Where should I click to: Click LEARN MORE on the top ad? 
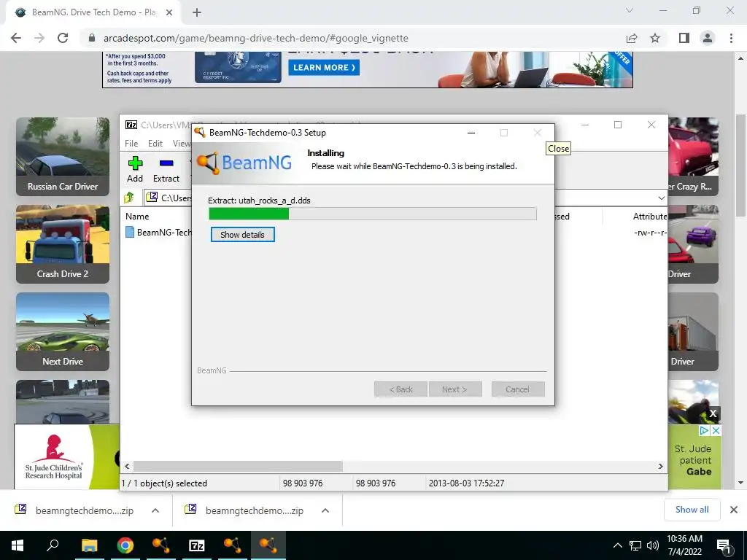(x=324, y=68)
